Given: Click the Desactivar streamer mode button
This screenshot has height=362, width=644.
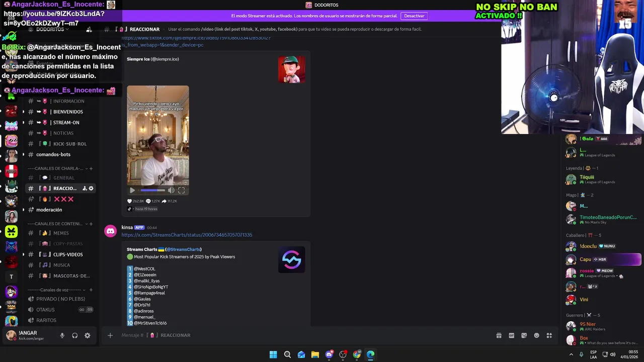Looking at the screenshot, I should [414, 16].
